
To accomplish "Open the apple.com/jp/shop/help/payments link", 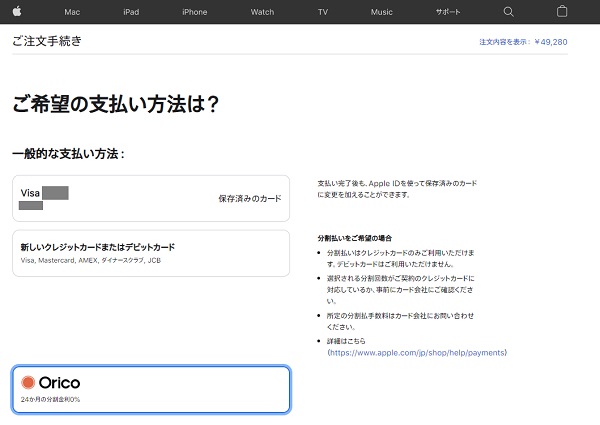I will tap(417, 353).
